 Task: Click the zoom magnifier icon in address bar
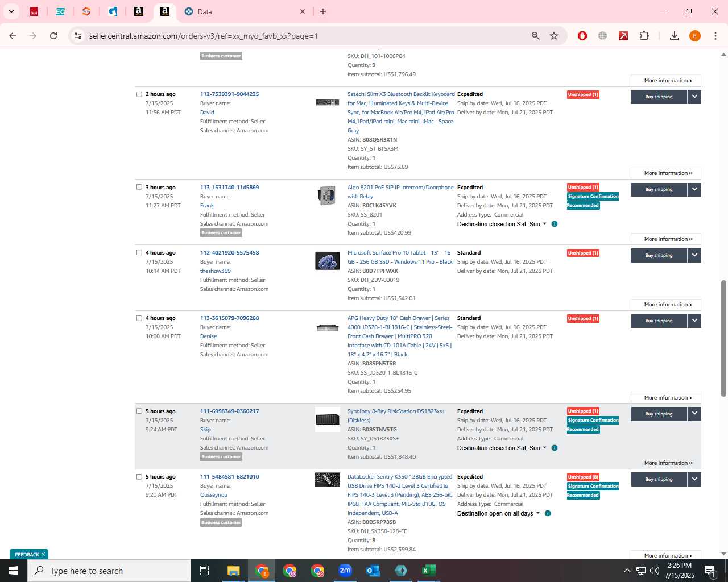point(535,36)
